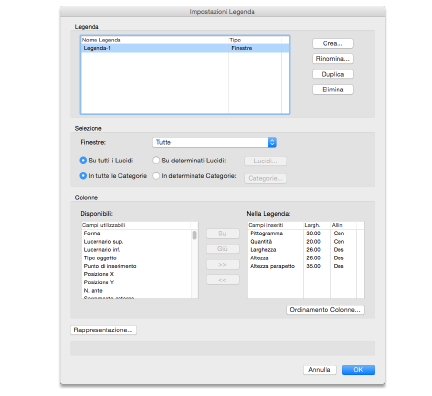The width and height of the screenshot is (432, 396).
Task: Click the << remove column button
Action: pyautogui.click(x=223, y=280)
